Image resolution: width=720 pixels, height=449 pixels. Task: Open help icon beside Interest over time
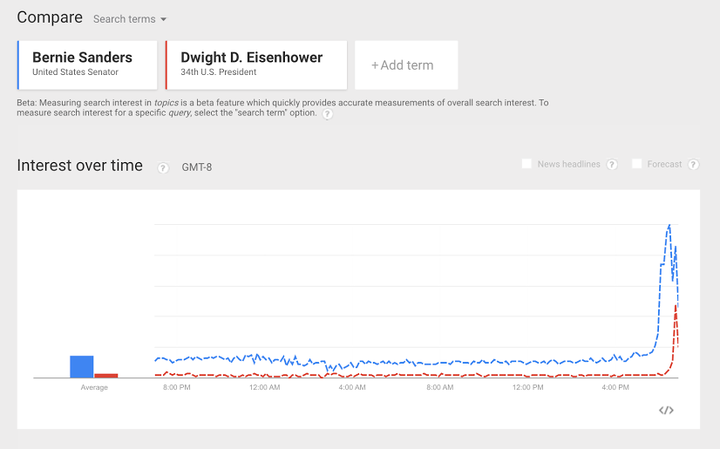click(163, 168)
